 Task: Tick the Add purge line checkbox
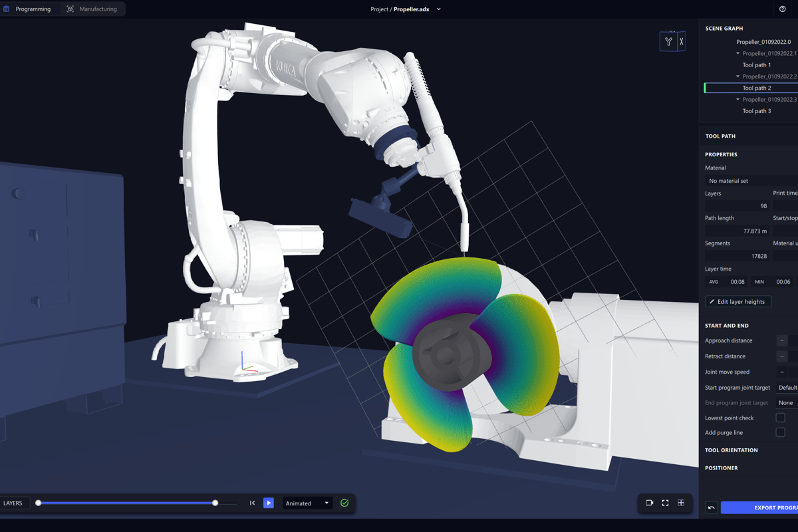pos(780,432)
